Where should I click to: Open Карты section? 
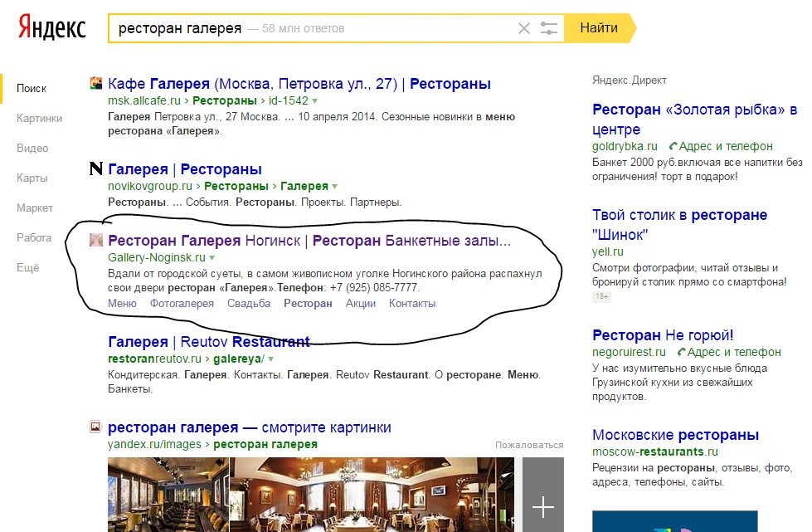click(32, 178)
